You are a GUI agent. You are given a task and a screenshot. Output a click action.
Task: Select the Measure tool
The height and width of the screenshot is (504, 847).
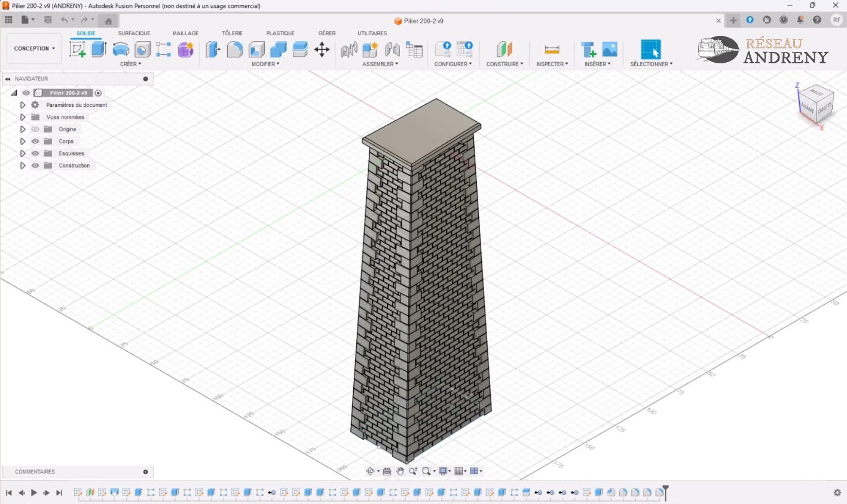[x=552, y=49]
